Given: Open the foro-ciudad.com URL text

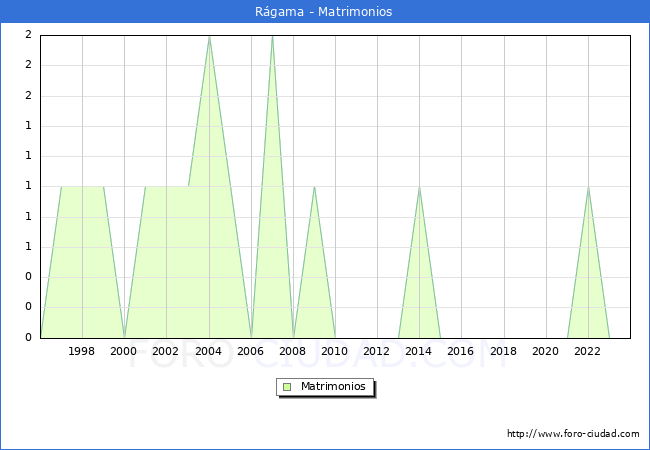Looking at the screenshot, I should [573, 434].
